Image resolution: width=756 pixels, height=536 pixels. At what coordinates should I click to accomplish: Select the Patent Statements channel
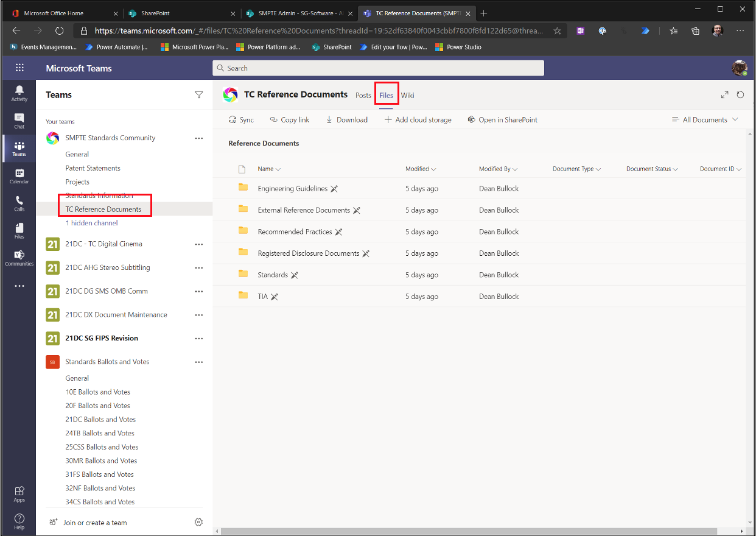pos(93,168)
